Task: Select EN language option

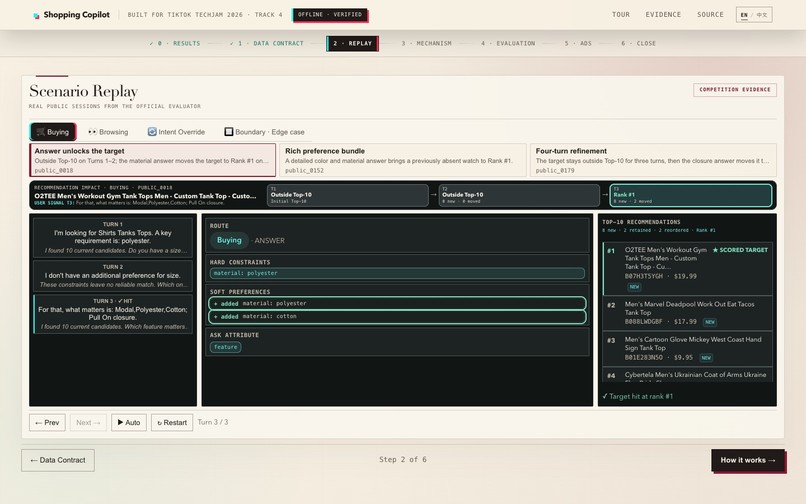Action: pos(744,15)
